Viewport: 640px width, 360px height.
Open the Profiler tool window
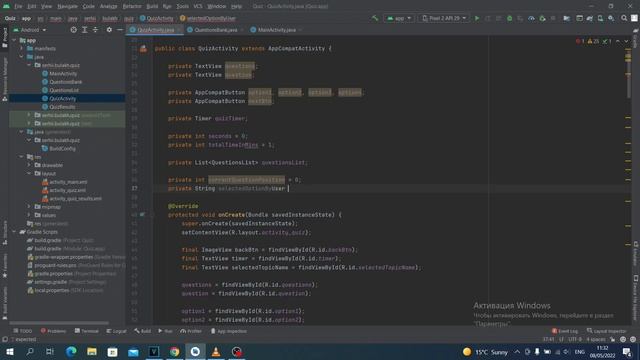point(191,331)
